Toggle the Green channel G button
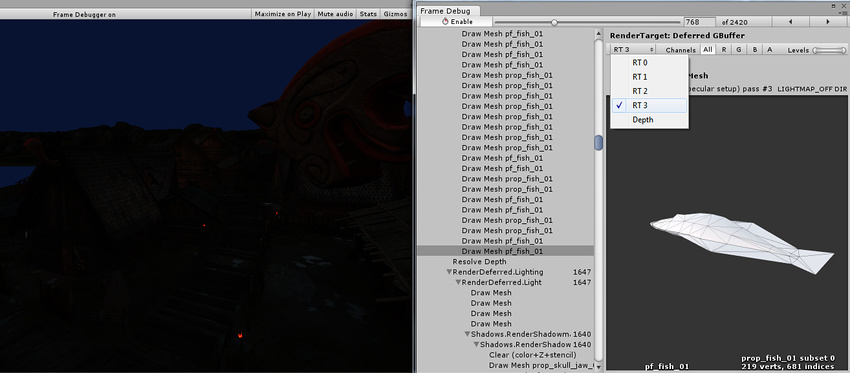850x373 pixels. 738,49
